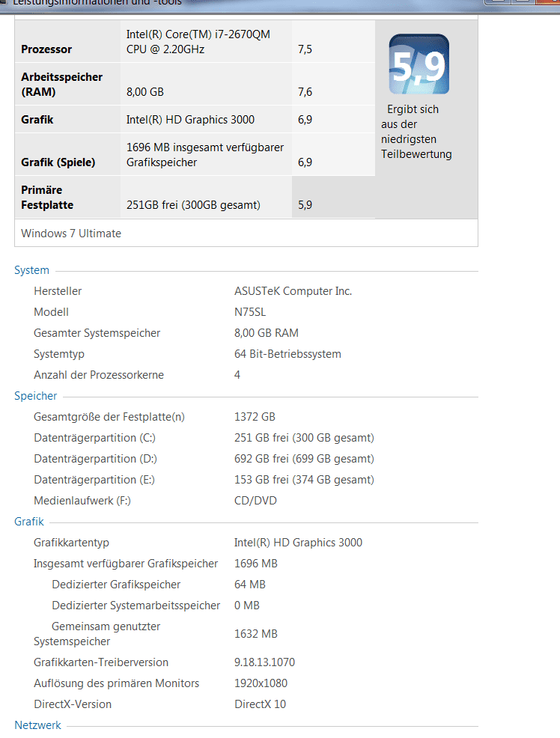Select the Hersteller value ASUSTeK Computer Inc.
This screenshot has height=738, width=560.
(293, 291)
